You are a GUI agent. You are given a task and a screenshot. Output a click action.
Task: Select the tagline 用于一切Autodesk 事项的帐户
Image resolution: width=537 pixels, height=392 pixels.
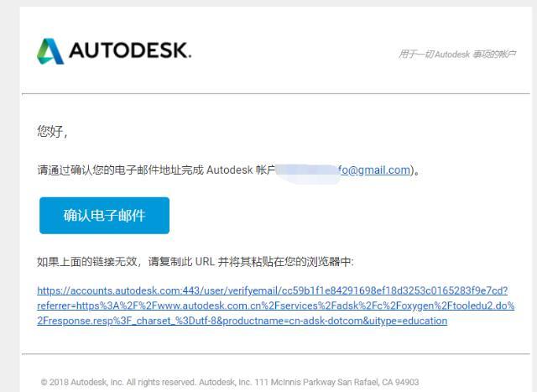tap(457, 54)
